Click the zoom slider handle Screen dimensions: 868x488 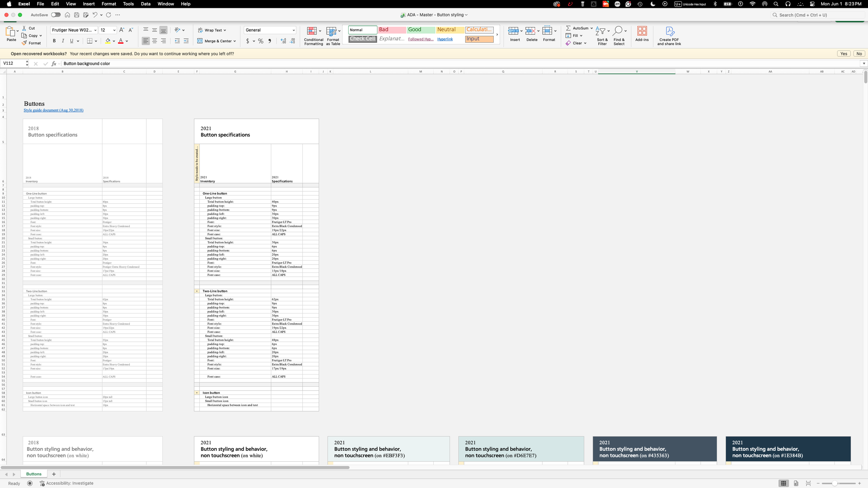[834, 483]
